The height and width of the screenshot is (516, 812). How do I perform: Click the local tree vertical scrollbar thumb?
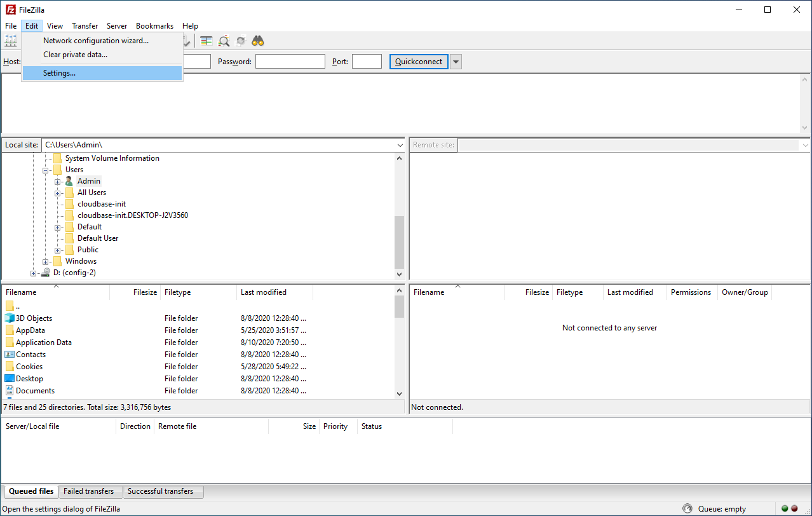click(399, 242)
